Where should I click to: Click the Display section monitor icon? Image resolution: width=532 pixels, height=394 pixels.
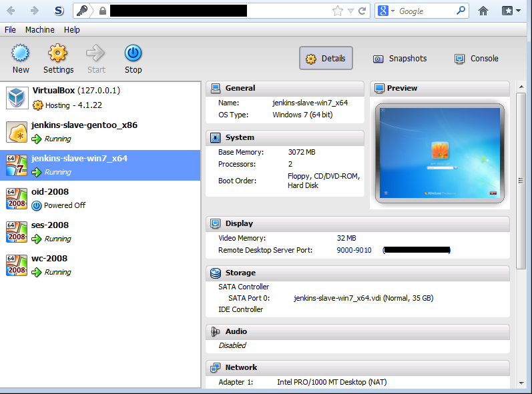pyautogui.click(x=216, y=223)
